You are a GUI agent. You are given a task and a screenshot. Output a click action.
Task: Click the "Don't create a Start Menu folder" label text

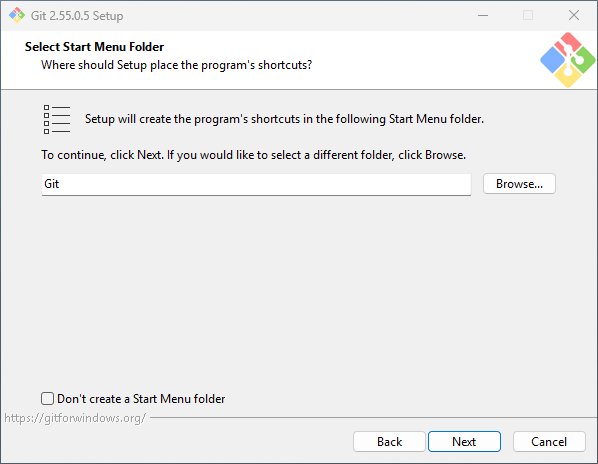[141, 399]
